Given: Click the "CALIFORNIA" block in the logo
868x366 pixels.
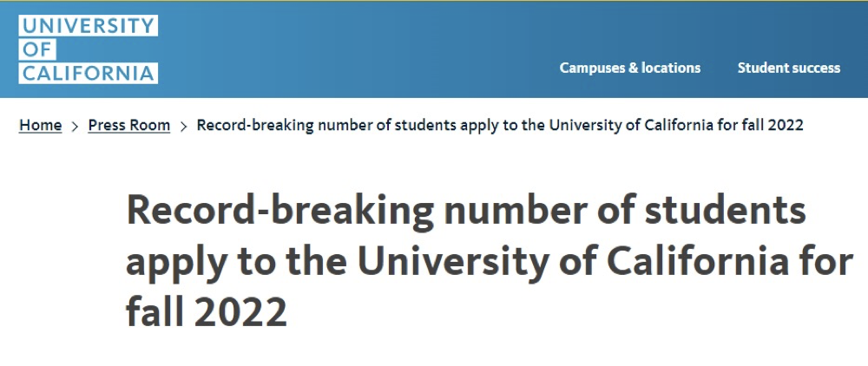Looking at the screenshot, I should (88, 73).
